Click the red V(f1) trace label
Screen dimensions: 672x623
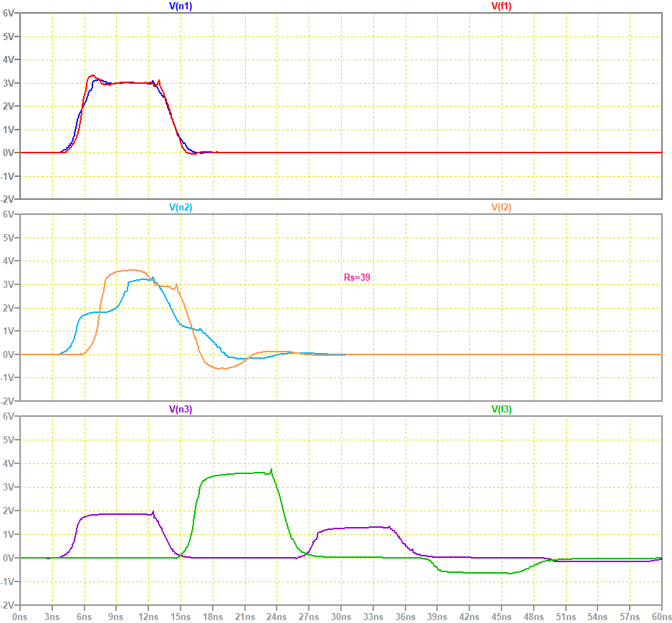coord(501,6)
